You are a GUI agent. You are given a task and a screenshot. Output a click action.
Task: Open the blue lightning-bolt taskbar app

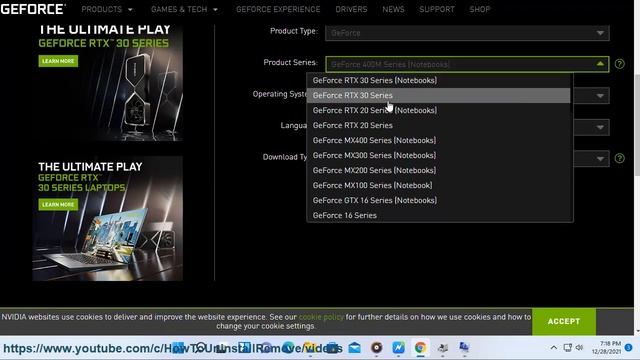tap(398, 348)
